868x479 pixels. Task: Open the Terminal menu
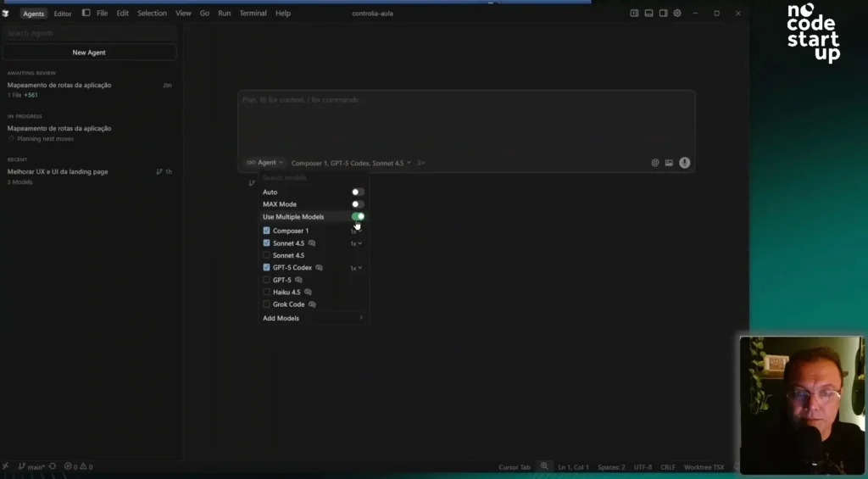[x=253, y=14]
